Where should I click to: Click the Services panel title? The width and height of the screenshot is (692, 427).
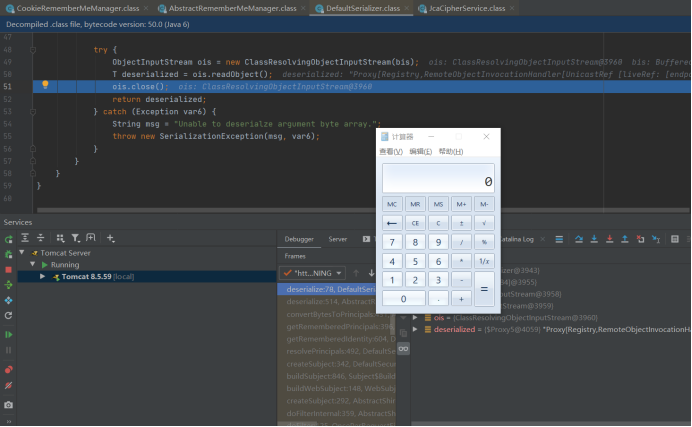pos(18,222)
